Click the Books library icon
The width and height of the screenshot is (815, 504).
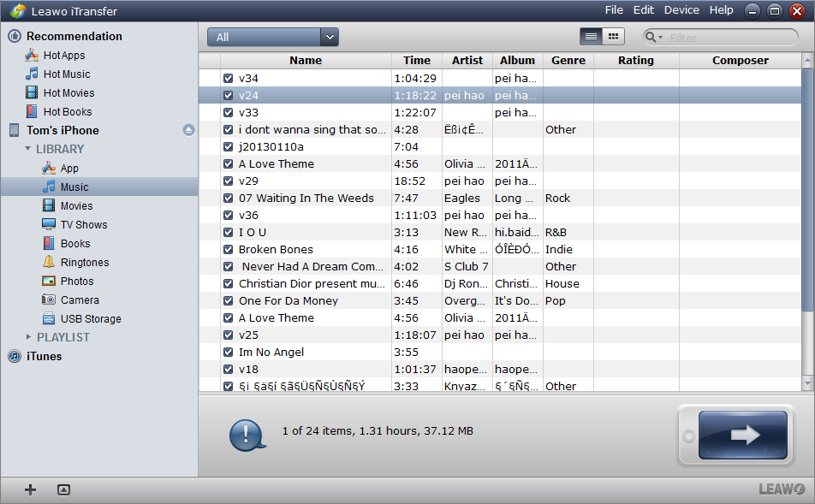(x=49, y=243)
